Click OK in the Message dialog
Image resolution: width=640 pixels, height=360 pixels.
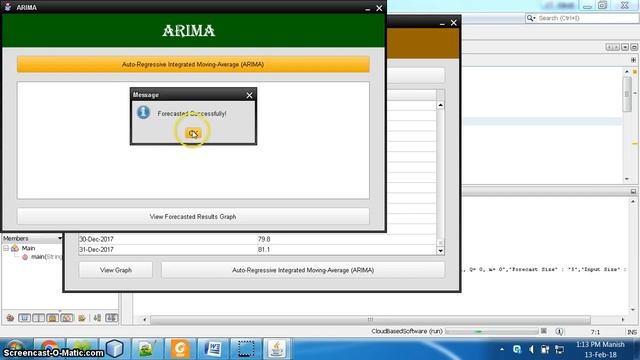pos(193,133)
